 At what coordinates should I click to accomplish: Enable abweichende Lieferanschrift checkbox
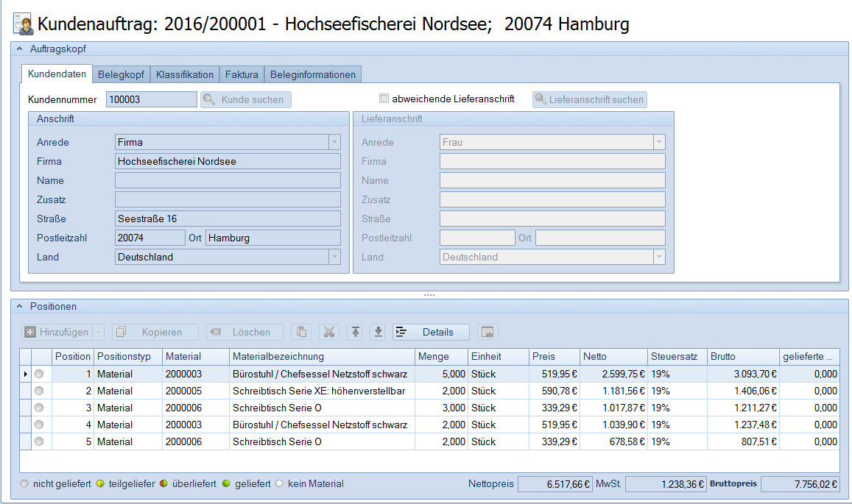coord(384,99)
